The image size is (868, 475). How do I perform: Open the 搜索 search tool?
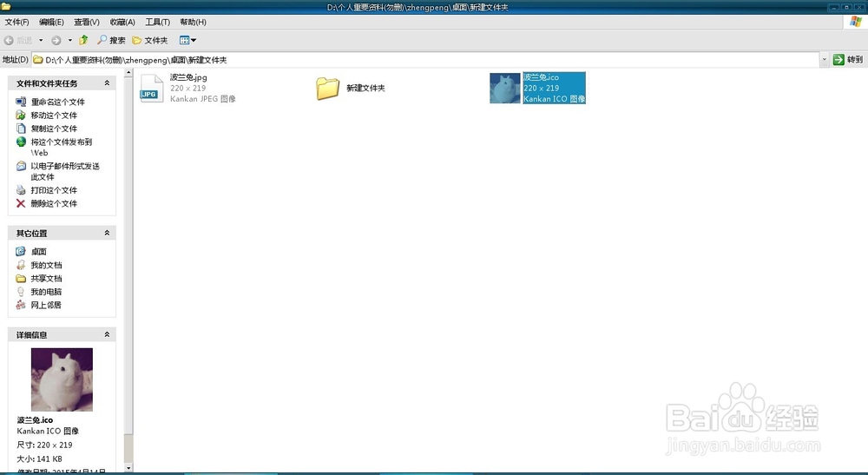pos(111,41)
